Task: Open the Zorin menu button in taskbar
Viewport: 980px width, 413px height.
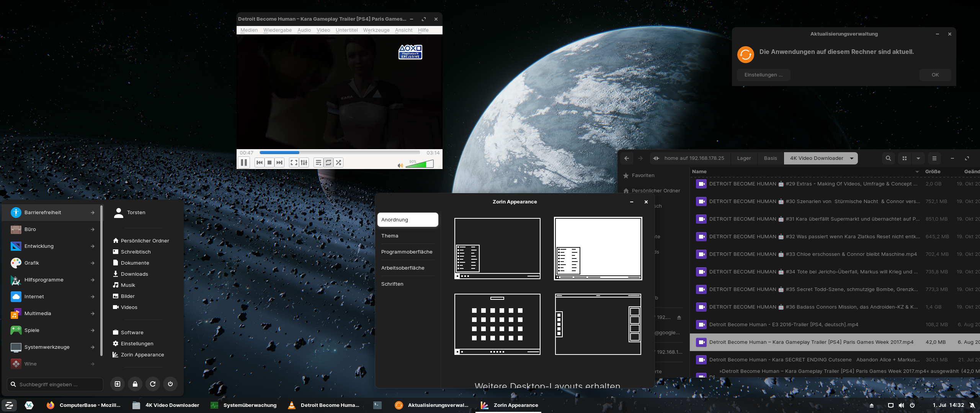Action: [9, 405]
